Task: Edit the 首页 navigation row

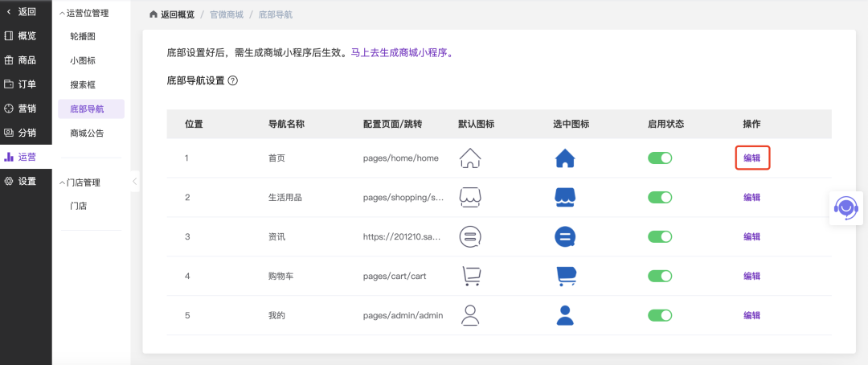Action: pyautogui.click(x=752, y=158)
